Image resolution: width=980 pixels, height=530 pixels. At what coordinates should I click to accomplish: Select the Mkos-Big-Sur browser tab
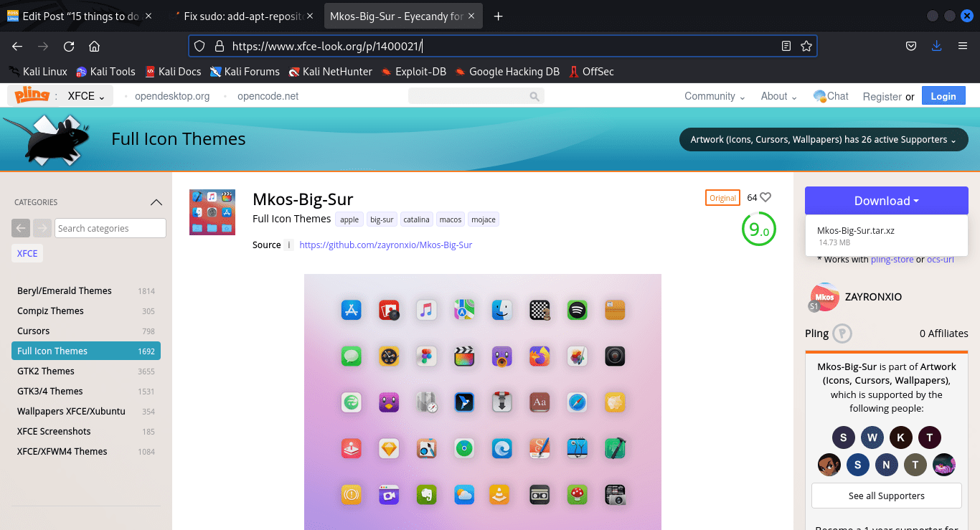404,16
